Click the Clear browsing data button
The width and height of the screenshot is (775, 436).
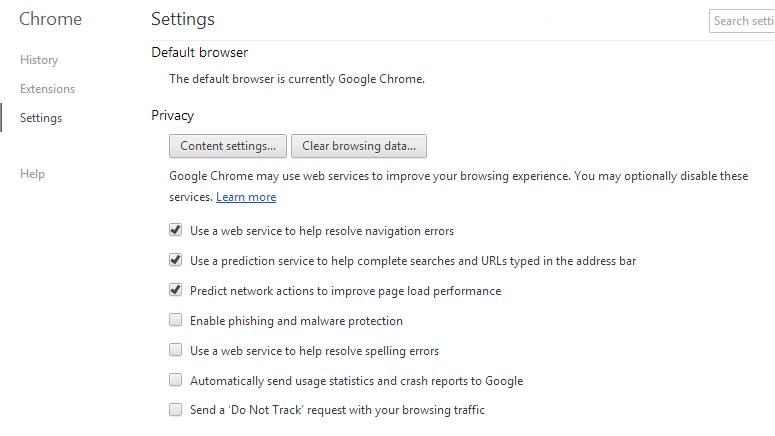359,146
